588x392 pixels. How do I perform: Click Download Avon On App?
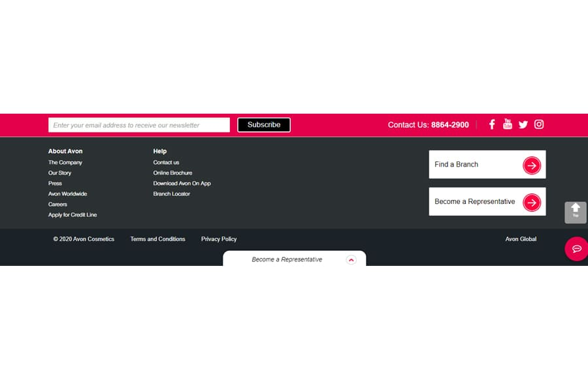tap(182, 184)
